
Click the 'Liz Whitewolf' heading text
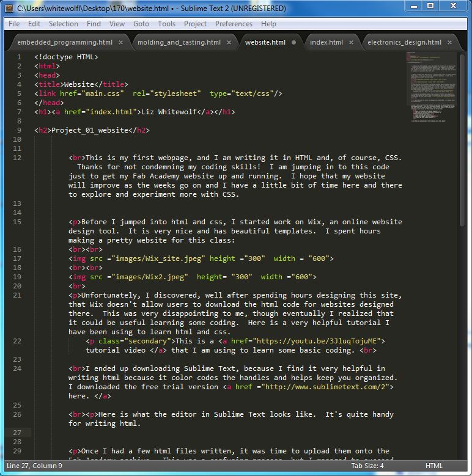coord(169,112)
